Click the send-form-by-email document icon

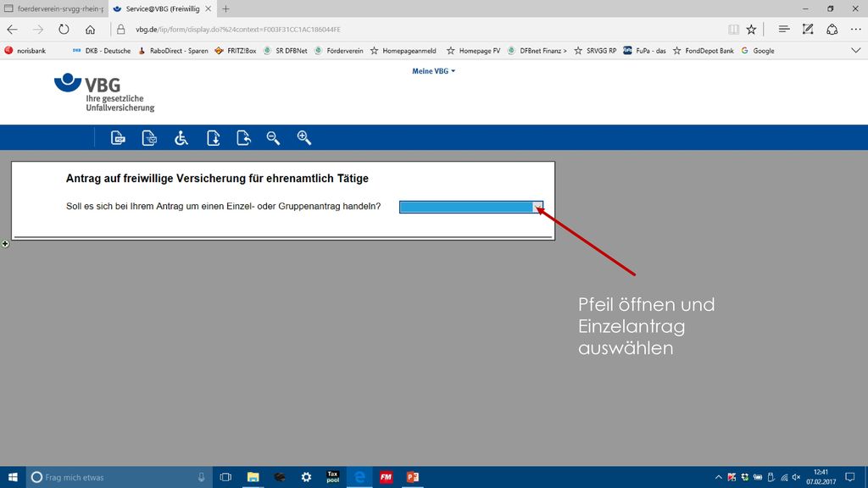coord(149,138)
